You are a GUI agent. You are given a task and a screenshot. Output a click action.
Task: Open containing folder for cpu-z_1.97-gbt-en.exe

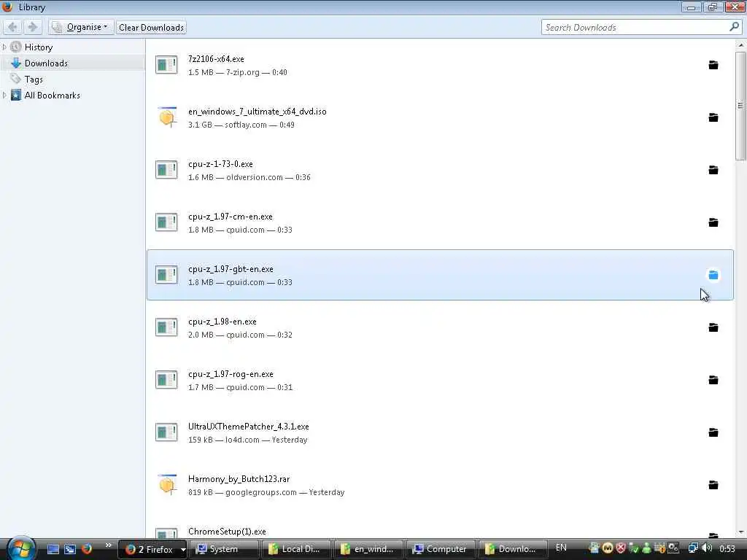coord(713,275)
